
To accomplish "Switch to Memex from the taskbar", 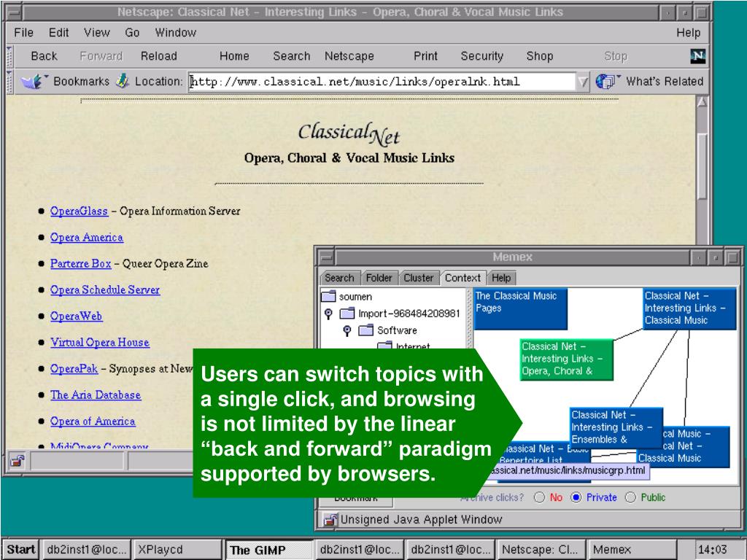I will (x=632, y=550).
